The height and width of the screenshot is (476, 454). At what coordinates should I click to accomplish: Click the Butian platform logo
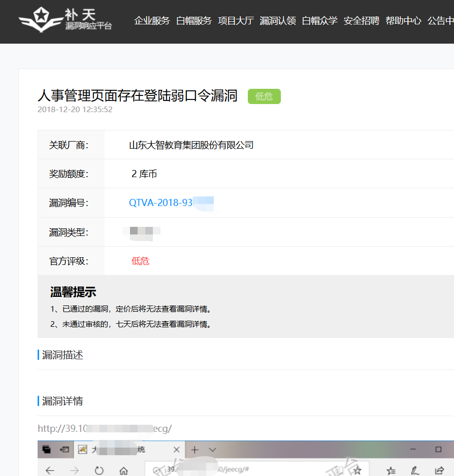click(65, 20)
